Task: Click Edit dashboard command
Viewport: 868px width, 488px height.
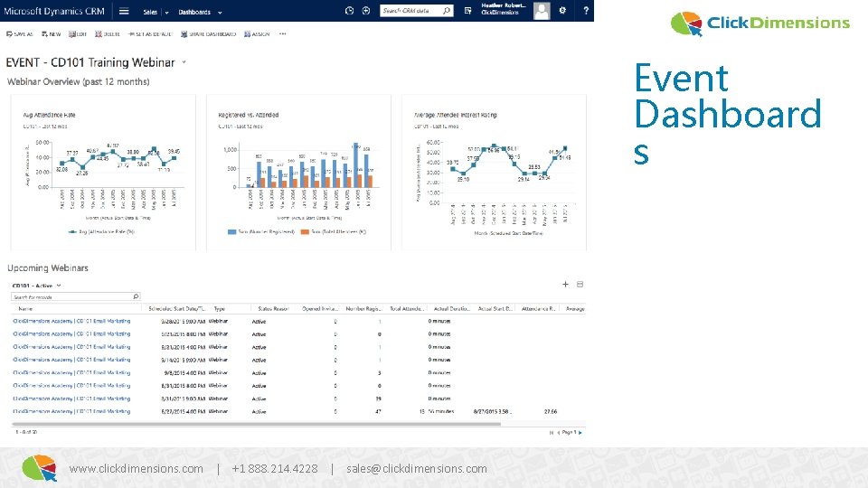Action: click(78, 34)
